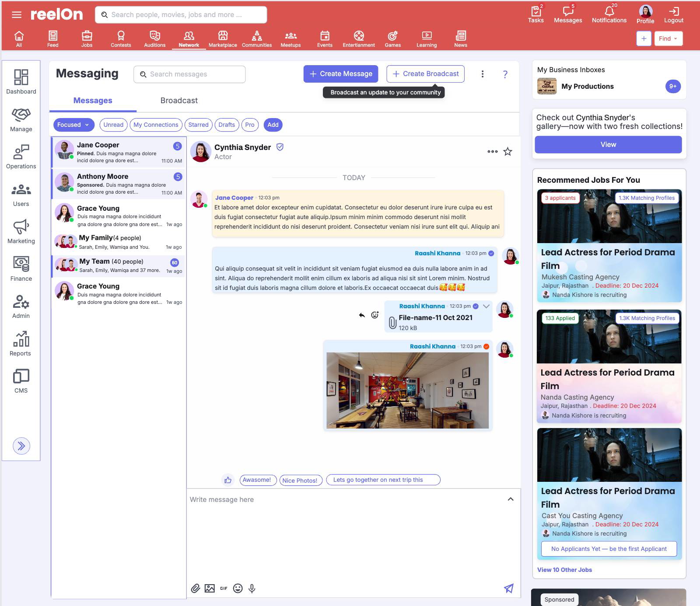Open Manage in the left sidebar
This screenshot has width=700, height=606.
point(21,120)
